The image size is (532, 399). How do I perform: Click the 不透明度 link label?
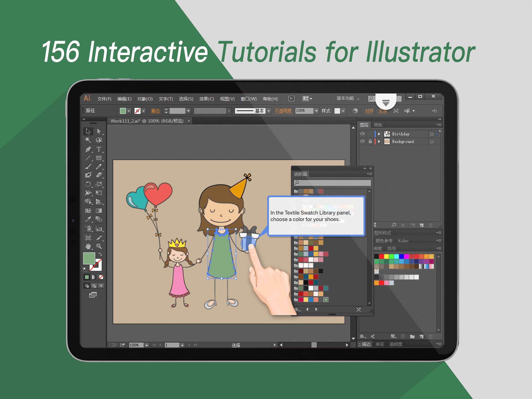pos(283,111)
